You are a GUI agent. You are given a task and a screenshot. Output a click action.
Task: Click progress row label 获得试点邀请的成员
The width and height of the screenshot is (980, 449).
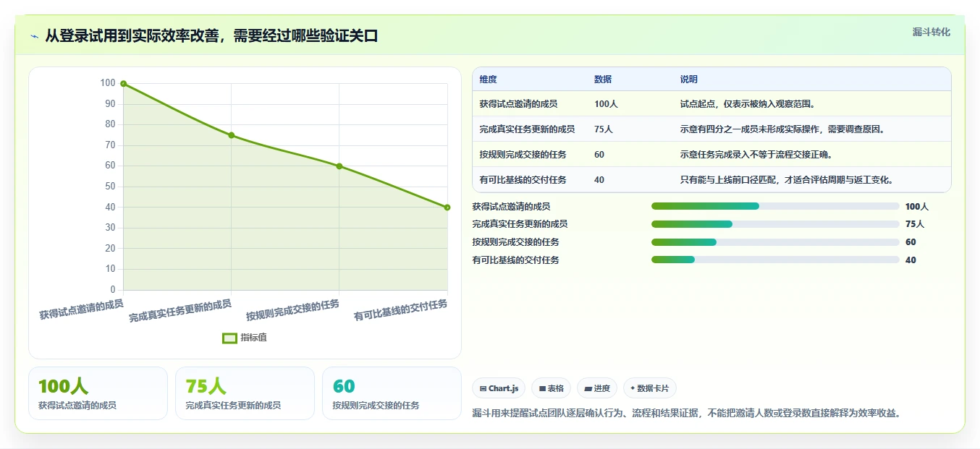(511, 206)
